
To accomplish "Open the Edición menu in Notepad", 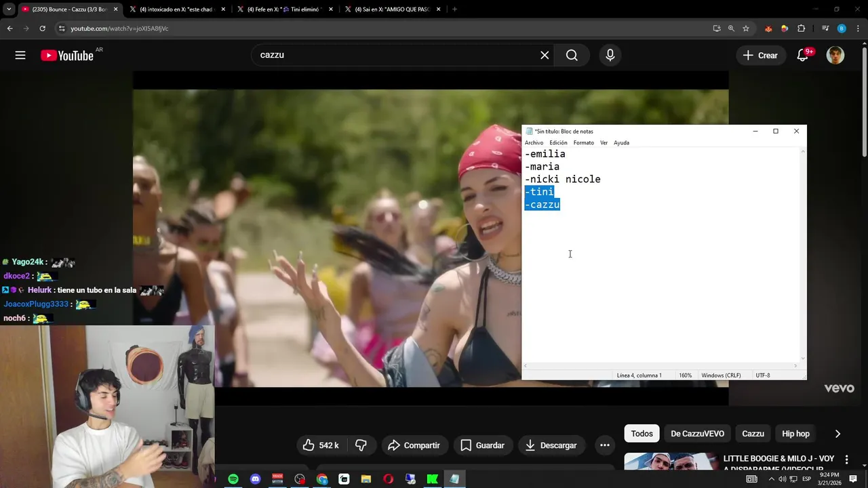I will 558,142.
